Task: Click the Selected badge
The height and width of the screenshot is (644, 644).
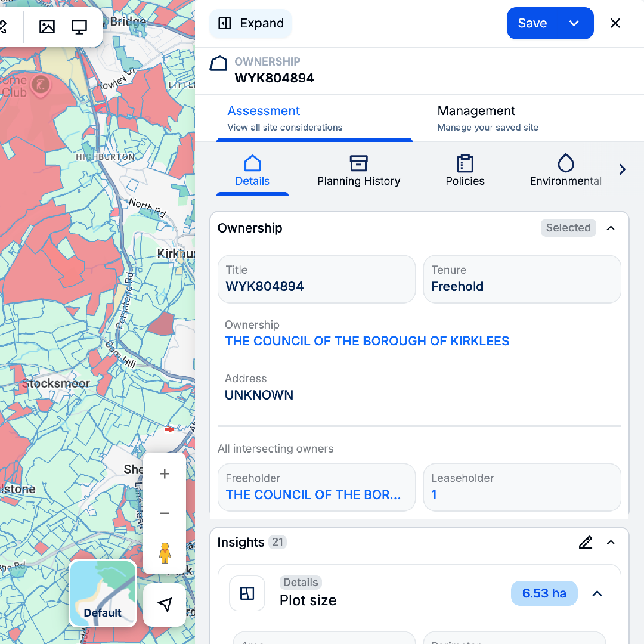Action: (568, 228)
